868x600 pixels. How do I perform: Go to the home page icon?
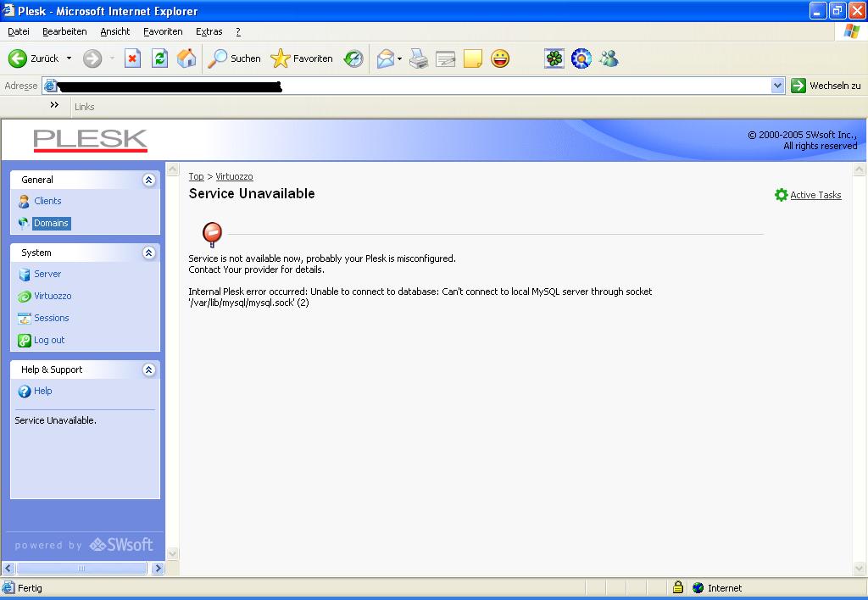[x=186, y=58]
